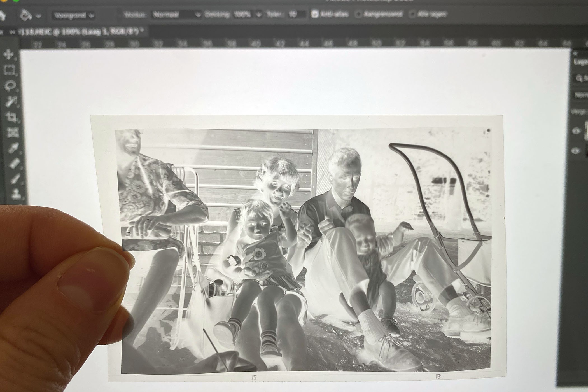Select the Lasso tool

tap(10, 85)
